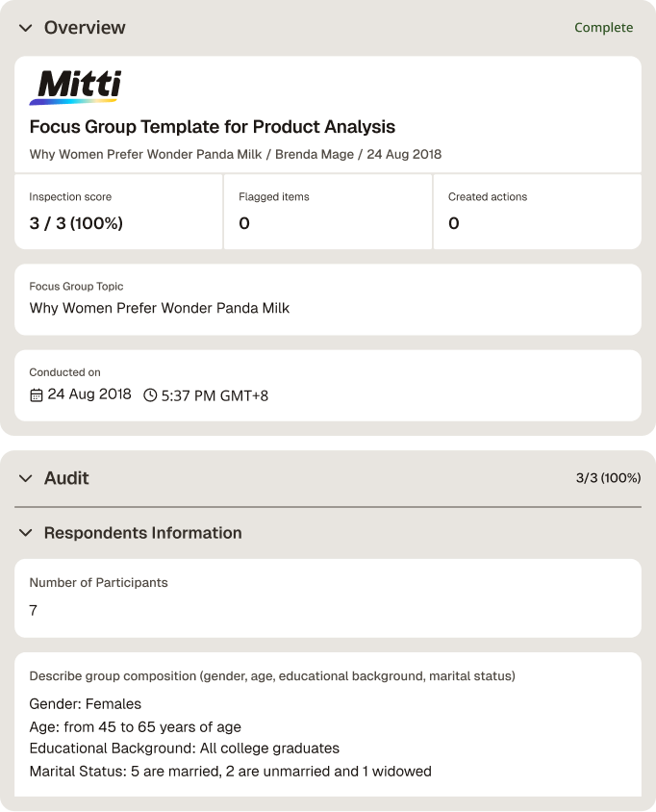Click the Gender: Females line

[86, 704]
